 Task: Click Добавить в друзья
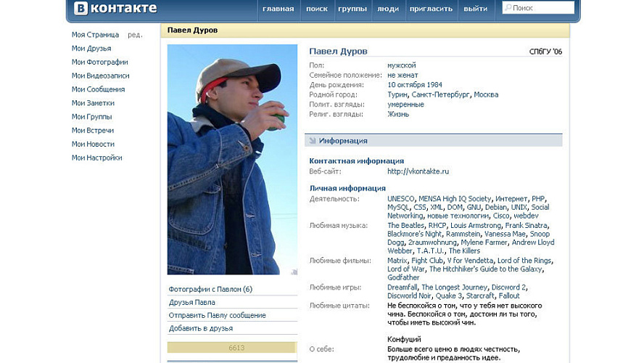(200, 328)
